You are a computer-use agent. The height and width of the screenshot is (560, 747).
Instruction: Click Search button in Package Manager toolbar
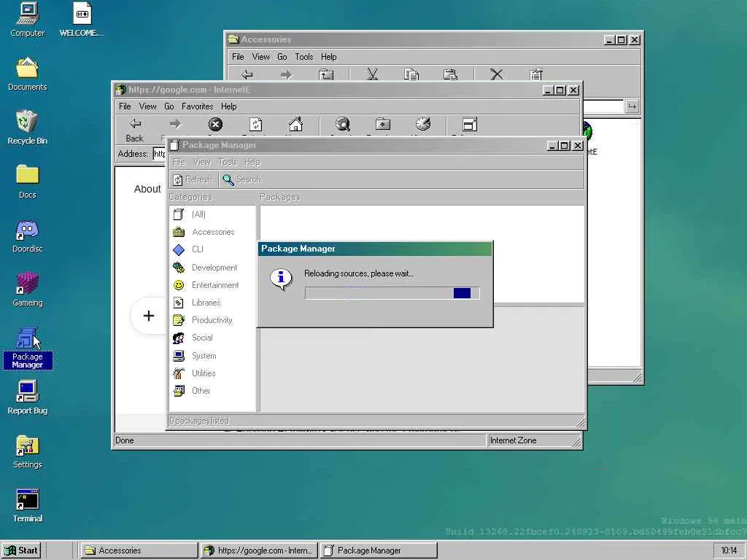pyautogui.click(x=242, y=179)
